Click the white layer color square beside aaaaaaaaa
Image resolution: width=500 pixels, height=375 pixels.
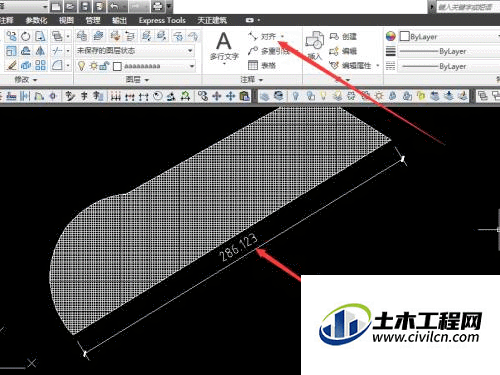[x=117, y=66]
